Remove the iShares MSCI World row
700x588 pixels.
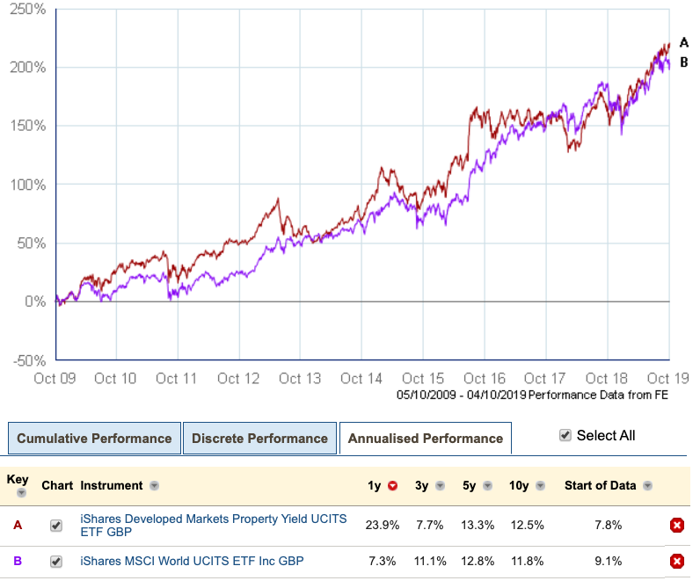(x=676, y=561)
